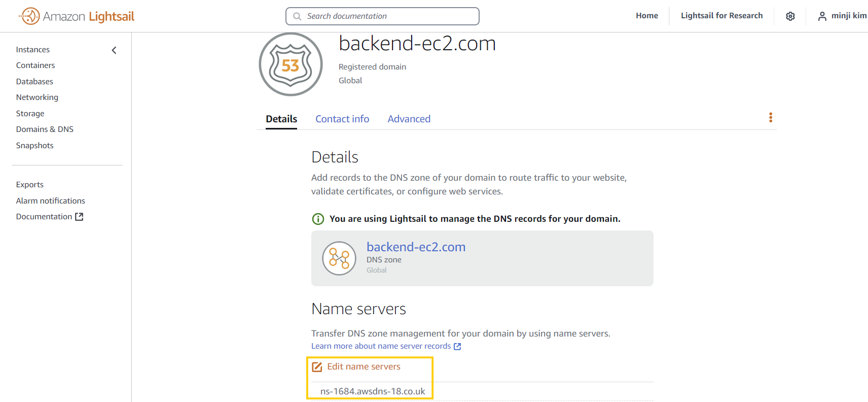The width and height of the screenshot is (868, 402).
Task: Open Domains & DNS in the sidebar
Action: 45,129
